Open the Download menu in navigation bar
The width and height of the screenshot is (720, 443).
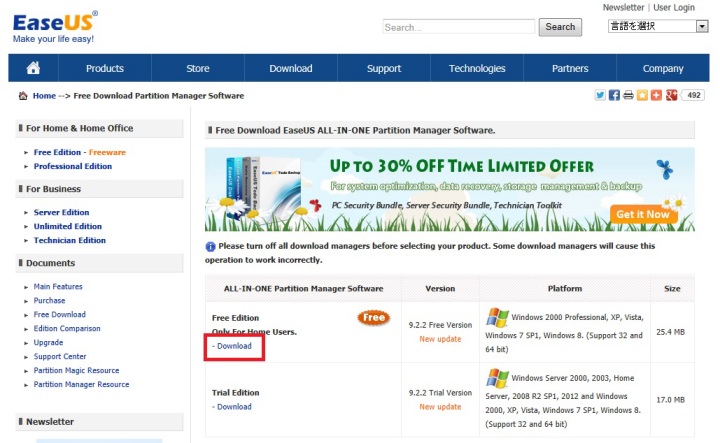291,68
